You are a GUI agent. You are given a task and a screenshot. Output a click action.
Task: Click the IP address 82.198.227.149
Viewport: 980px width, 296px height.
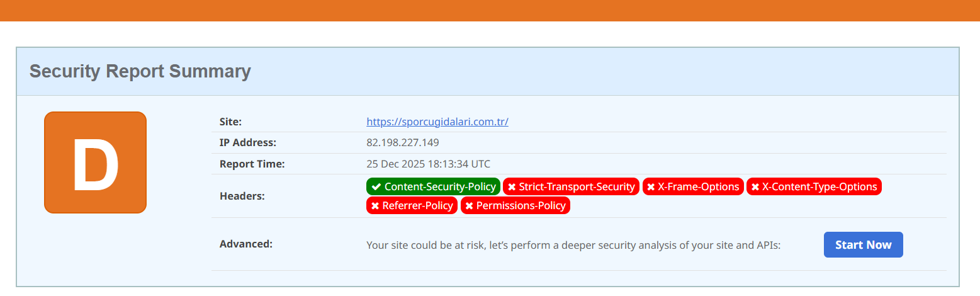pos(402,142)
